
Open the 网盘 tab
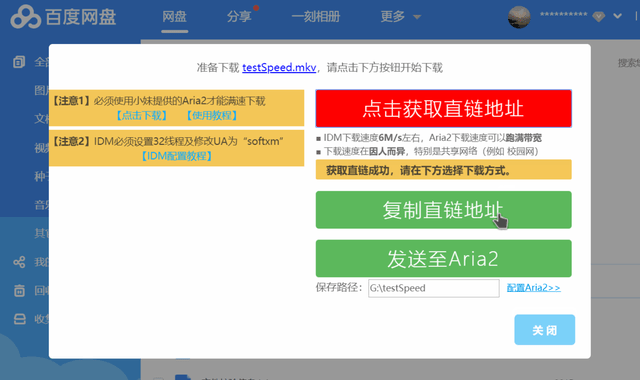coord(174,17)
